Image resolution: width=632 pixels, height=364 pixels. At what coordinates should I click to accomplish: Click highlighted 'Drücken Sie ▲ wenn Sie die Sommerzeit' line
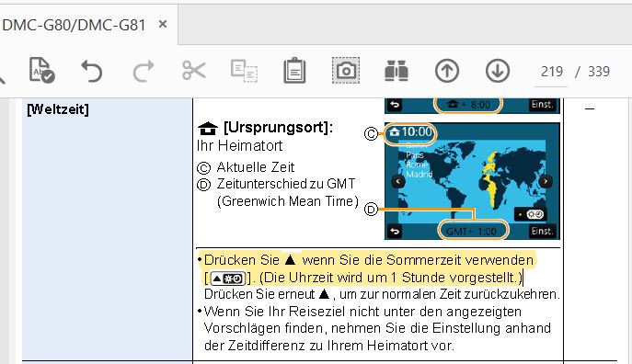coord(368,260)
